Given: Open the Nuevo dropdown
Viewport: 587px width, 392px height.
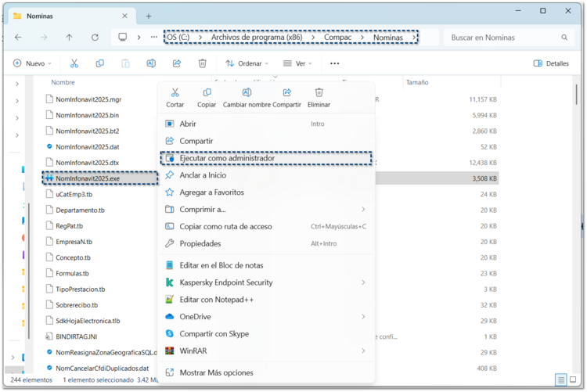Looking at the screenshot, I should point(33,63).
